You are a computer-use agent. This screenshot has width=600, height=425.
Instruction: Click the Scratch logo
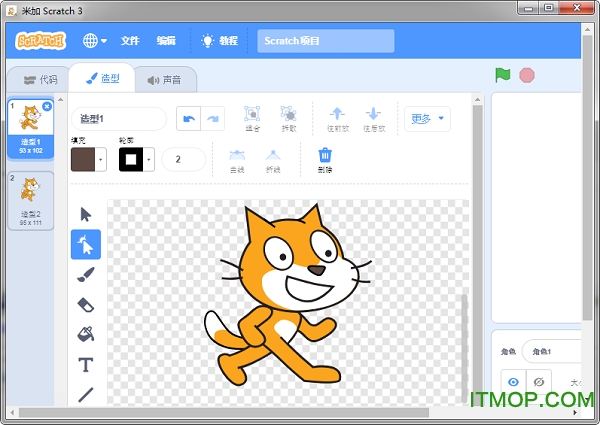click(x=40, y=41)
